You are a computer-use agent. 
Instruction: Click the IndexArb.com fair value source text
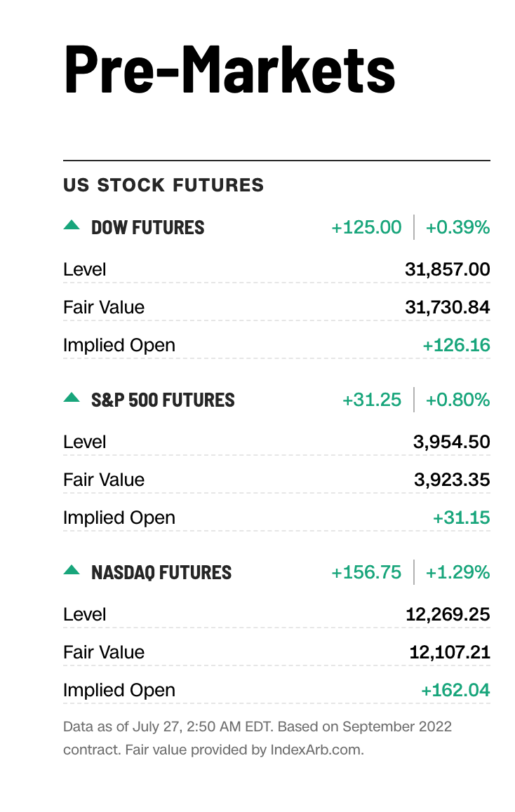click(x=316, y=749)
